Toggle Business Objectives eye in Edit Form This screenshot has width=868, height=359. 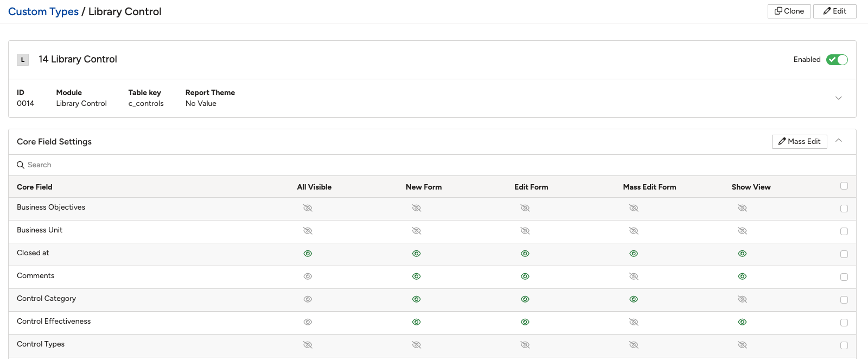point(525,208)
